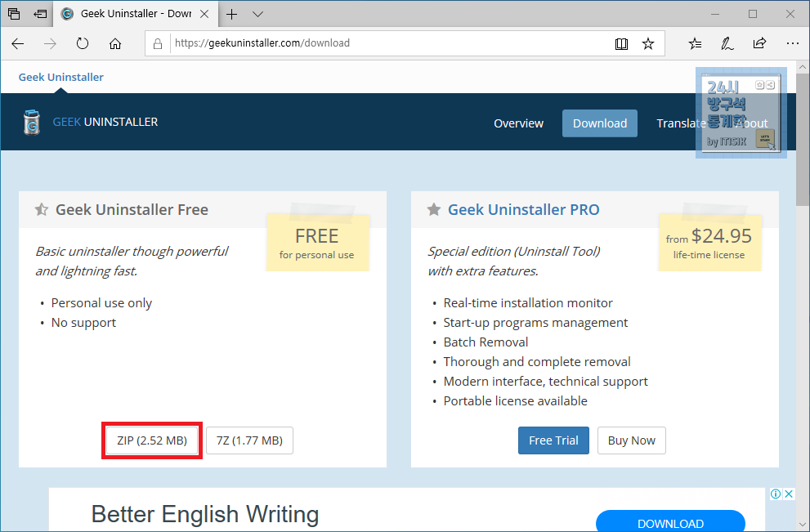Minimize the browser window

(715, 14)
